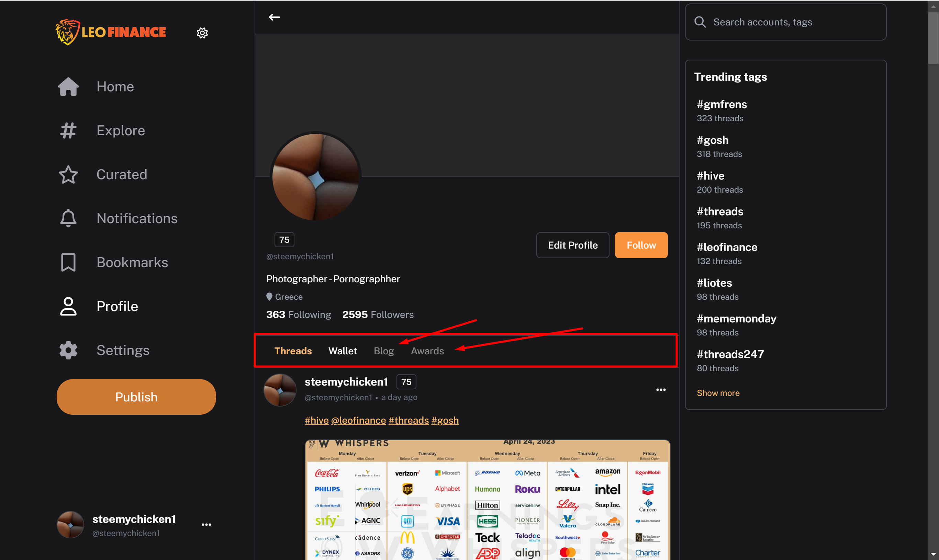This screenshot has width=939, height=560.
Task: Open the #hive trending tag
Action: 711,176
